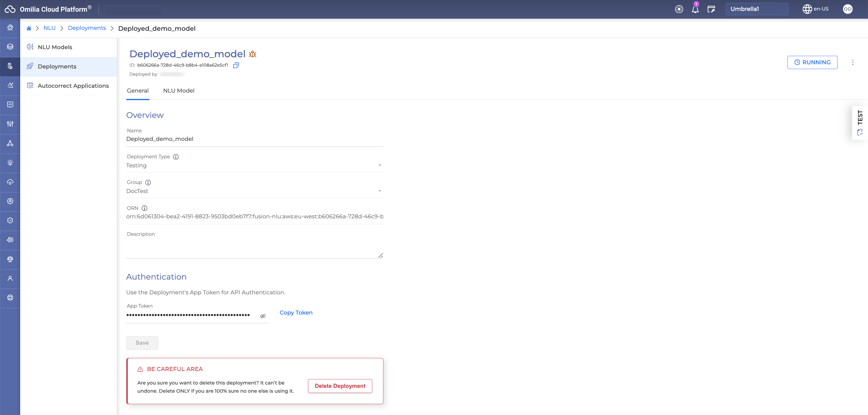Click the BE CAREFUL AREA warning heading
Viewport: 868px width, 415px height.
point(175,369)
